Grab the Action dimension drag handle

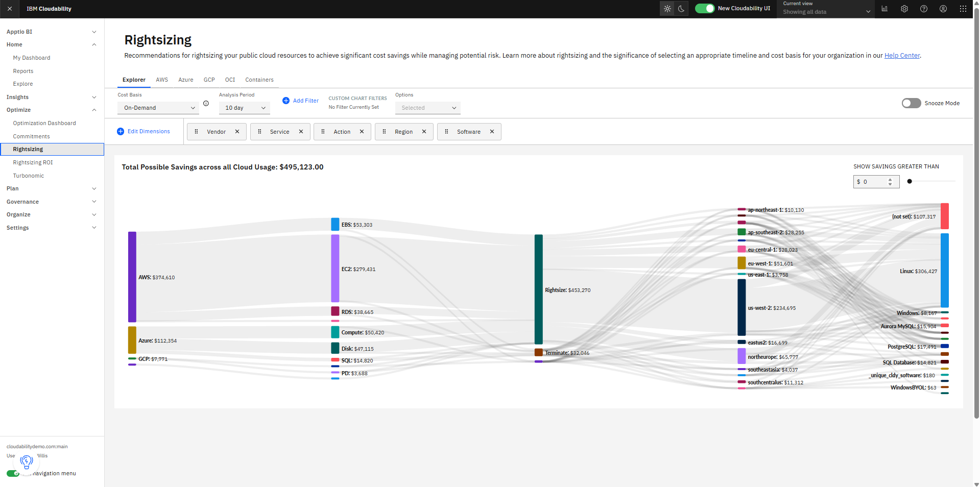323,132
